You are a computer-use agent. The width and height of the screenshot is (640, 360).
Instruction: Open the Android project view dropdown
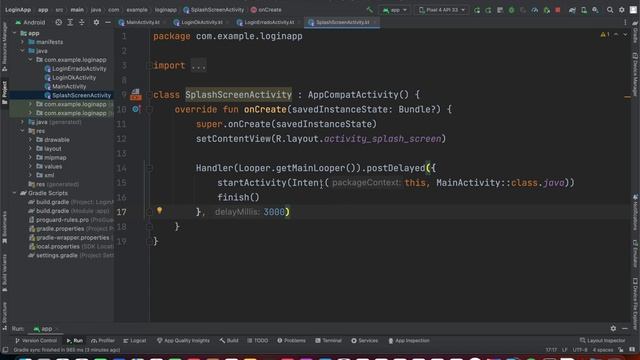[31, 22]
